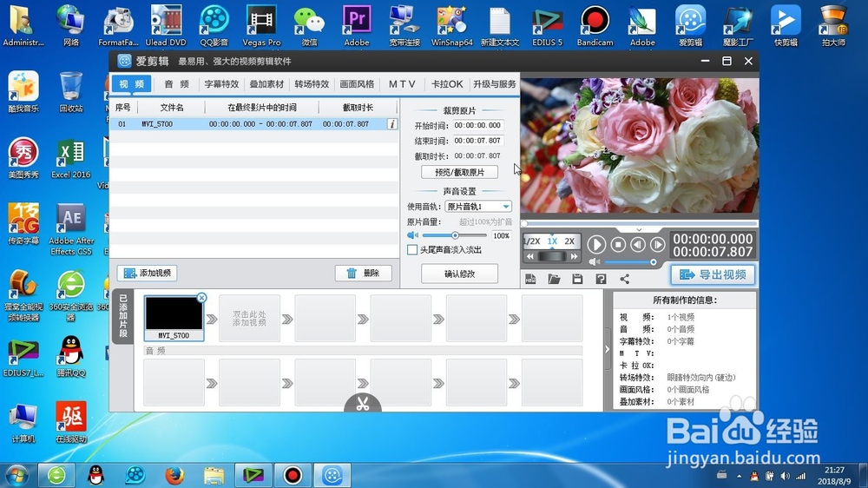Open help via the question mark icon

point(602,279)
